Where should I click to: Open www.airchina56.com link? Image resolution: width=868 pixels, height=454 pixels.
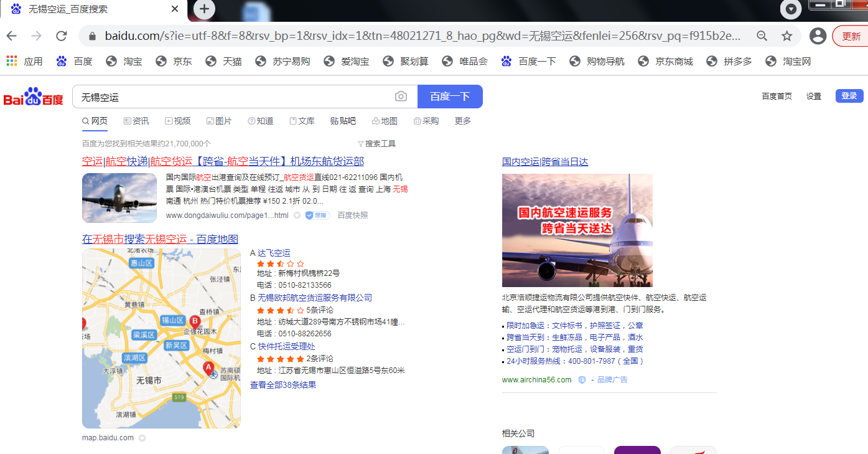click(536, 380)
